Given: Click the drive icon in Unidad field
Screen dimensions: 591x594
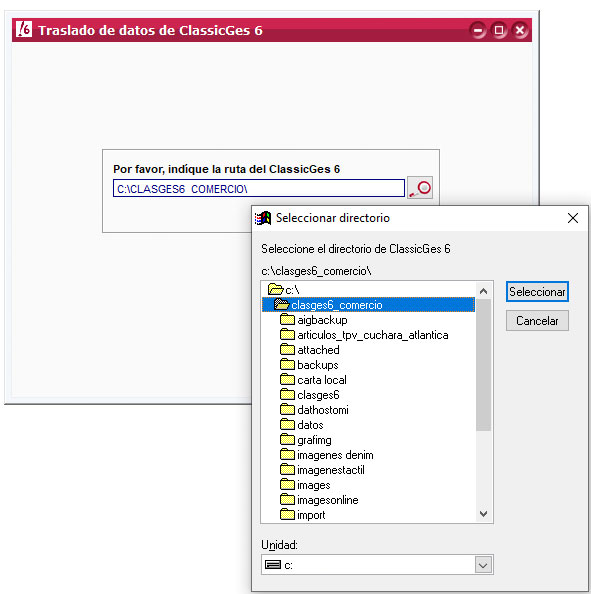Looking at the screenshot, I should [273, 565].
